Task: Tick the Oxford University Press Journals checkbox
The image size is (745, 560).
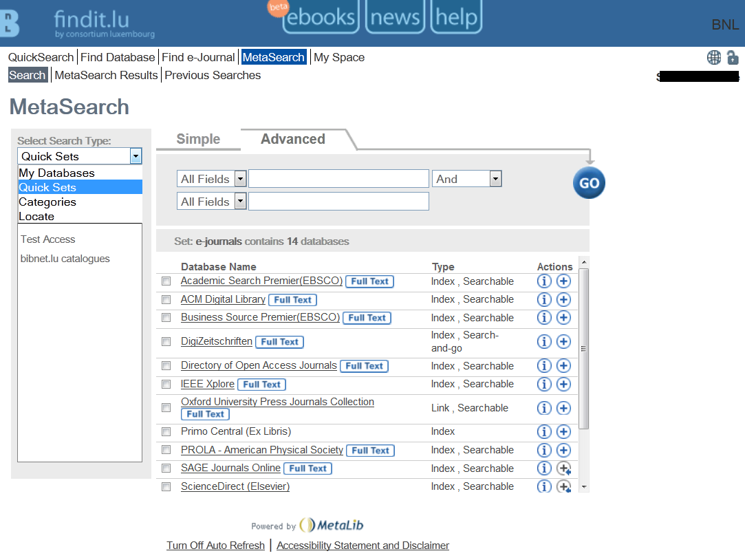Action: (166, 408)
